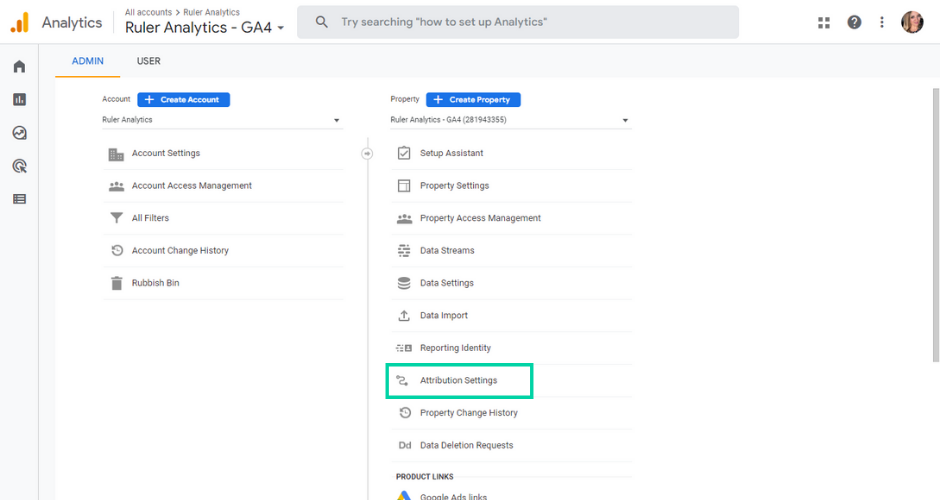
Task: Open the Home icon in left sidebar
Action: click(x=19, y=67)
